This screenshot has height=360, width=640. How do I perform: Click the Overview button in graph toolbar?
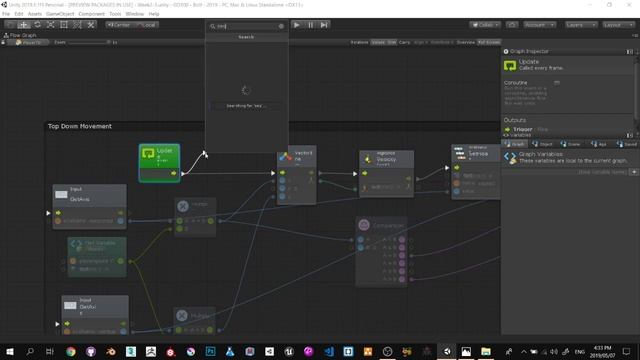click(465, 42)
